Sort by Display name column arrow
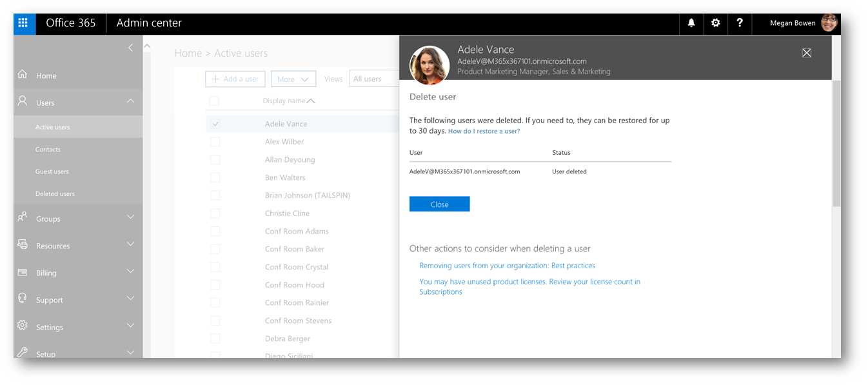The image size is (868, 385). 311,101
